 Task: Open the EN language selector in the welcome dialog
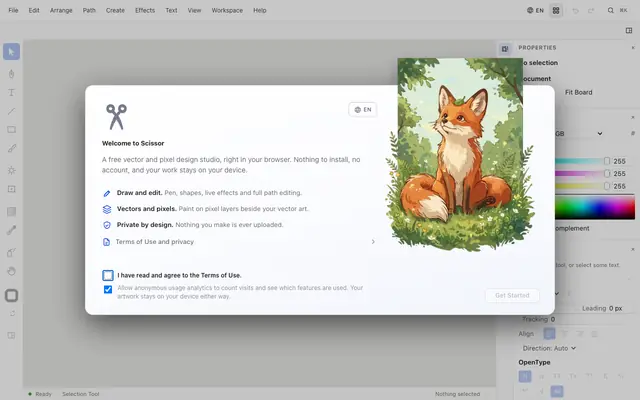point(362,110)
